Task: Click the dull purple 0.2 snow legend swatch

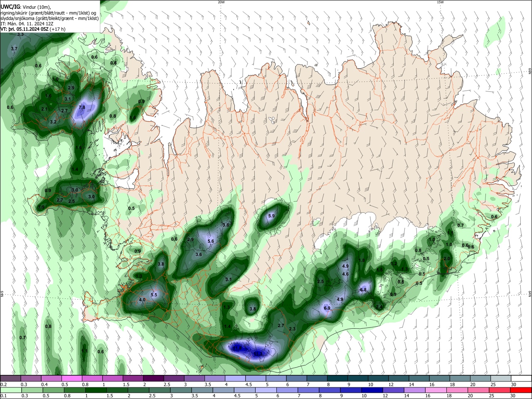Action: click(x=11, y=378)
